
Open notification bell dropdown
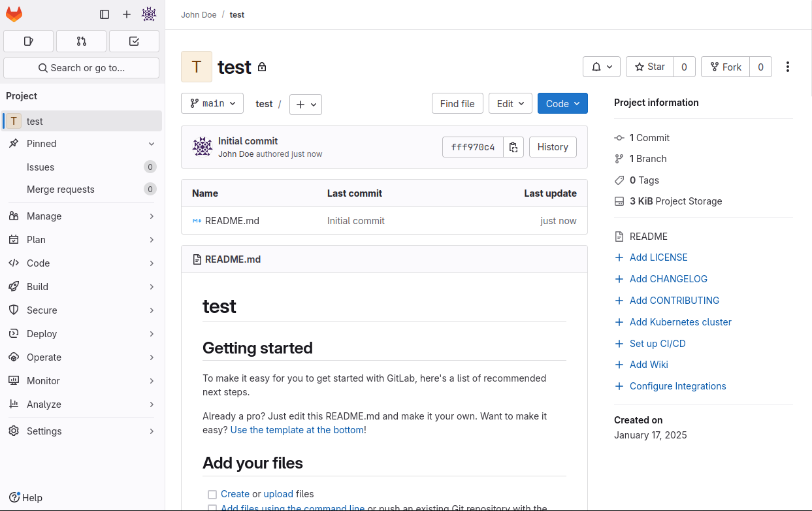pyautogui.click(x=602, y=67)
